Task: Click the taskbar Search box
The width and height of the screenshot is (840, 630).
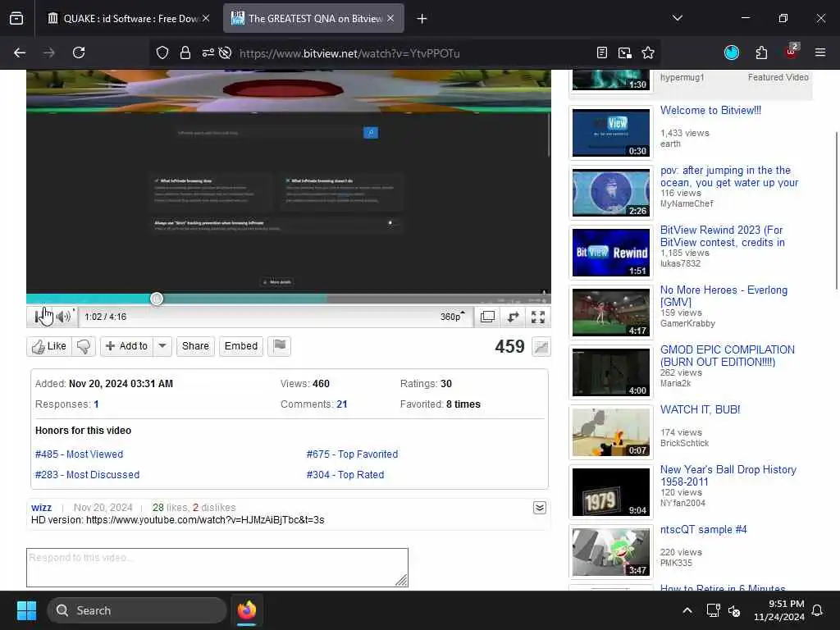Action: (x=137, y=610)
